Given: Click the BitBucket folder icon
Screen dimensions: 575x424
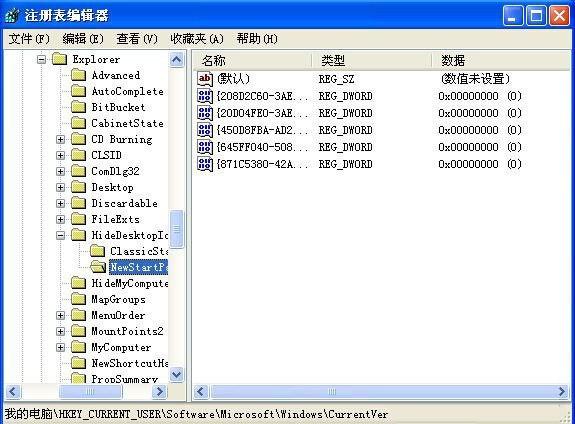Looking at the screenshot, I should point(78,107).
